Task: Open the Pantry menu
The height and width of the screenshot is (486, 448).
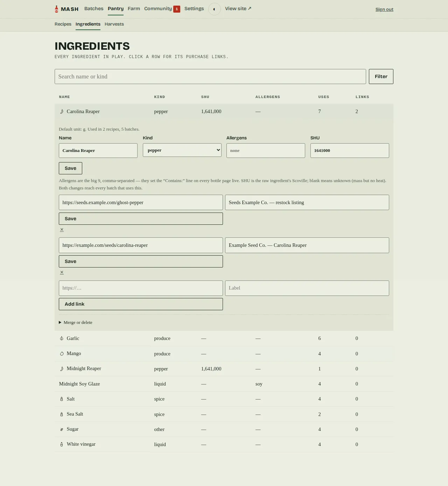Action: pyautogui.click(x=115, y=8)
